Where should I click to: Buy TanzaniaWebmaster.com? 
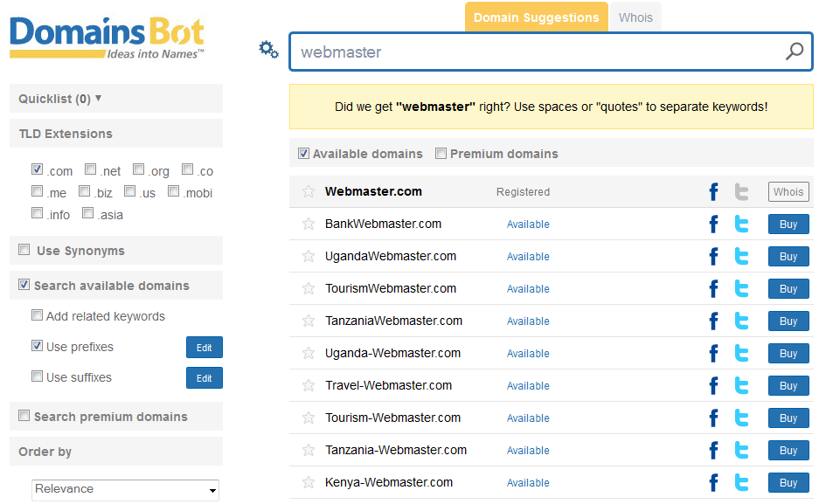tap(788, 321)
